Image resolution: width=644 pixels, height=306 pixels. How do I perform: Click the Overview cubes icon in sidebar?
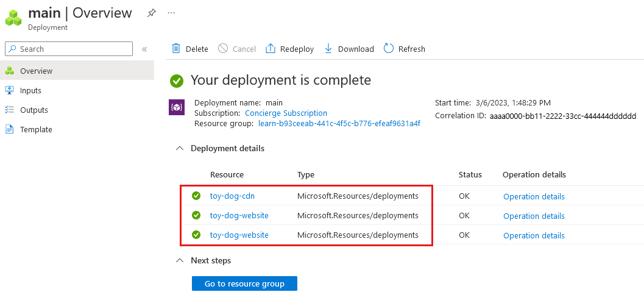click(10, 71)
